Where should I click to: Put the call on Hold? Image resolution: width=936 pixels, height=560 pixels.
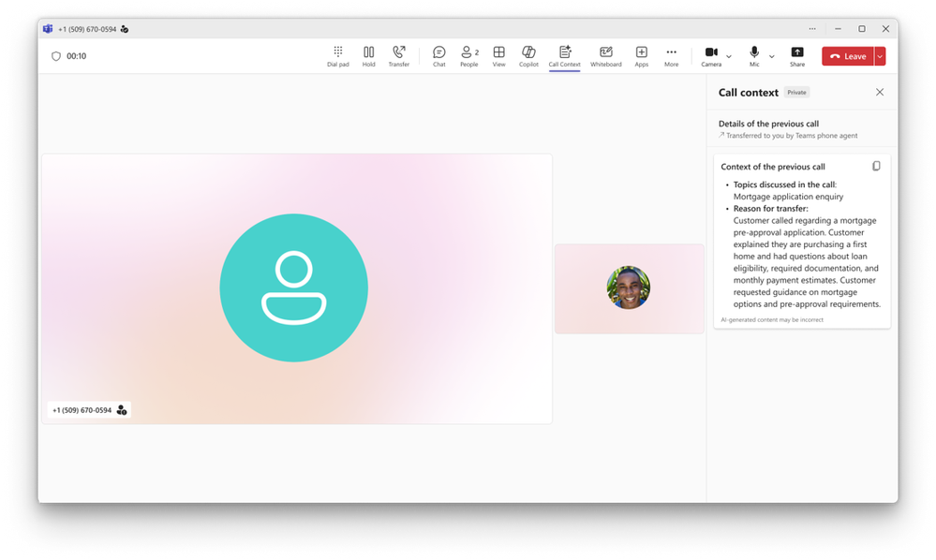click(369, 56)
